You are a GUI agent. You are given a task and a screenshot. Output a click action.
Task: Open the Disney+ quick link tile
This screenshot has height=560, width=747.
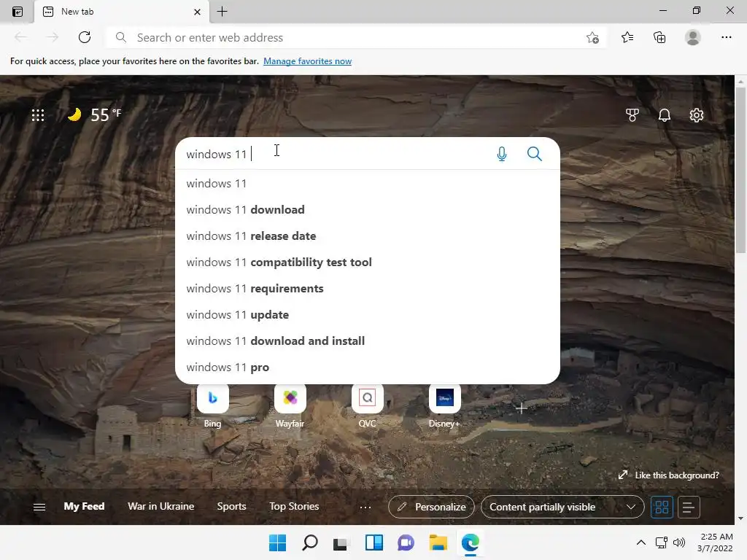[444, 405]
